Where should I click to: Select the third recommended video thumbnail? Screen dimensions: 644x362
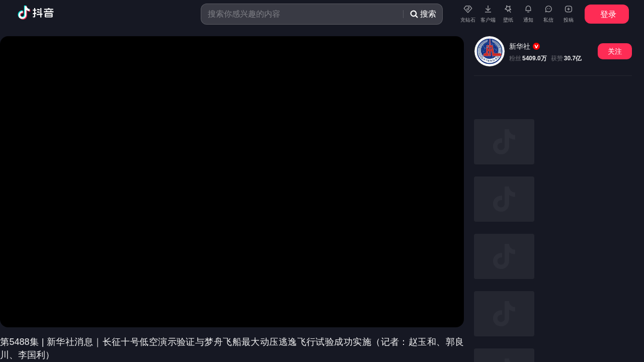(504, 256)
